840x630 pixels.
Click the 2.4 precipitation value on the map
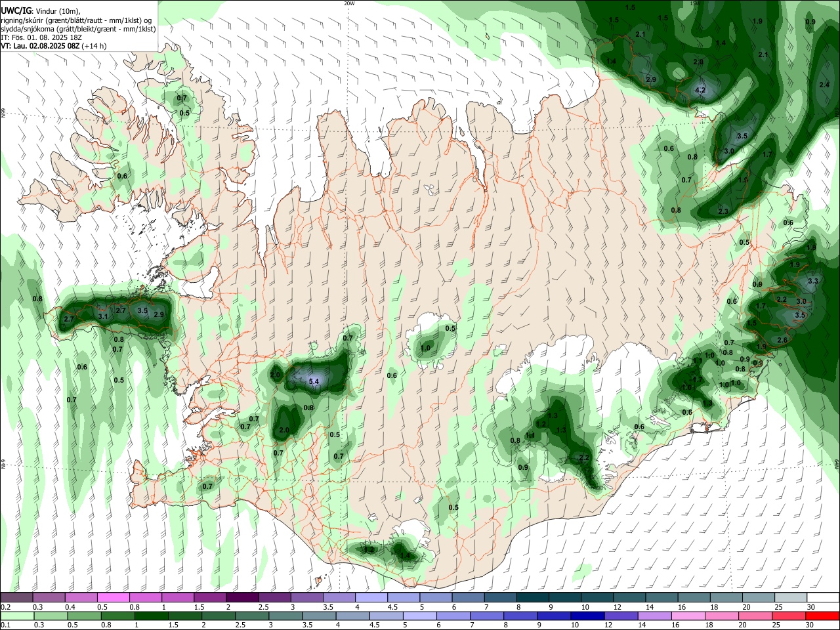coord(824,85)
